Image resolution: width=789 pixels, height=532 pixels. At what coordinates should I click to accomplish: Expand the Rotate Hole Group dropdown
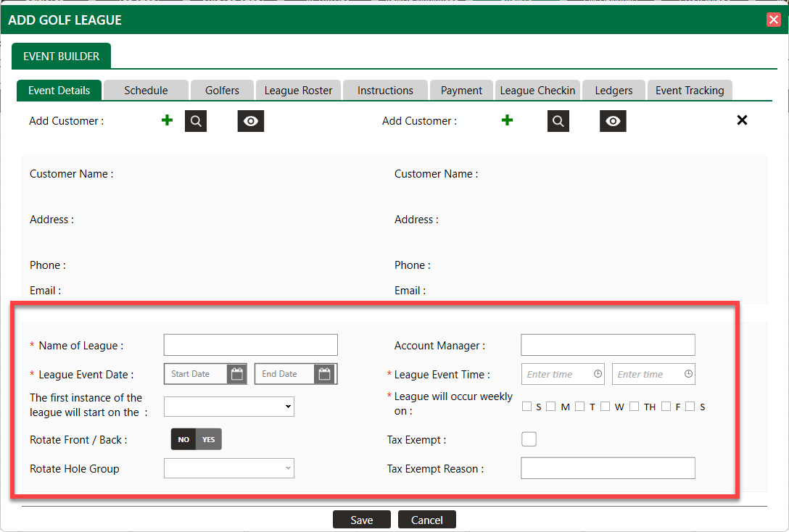pos(229,468)
